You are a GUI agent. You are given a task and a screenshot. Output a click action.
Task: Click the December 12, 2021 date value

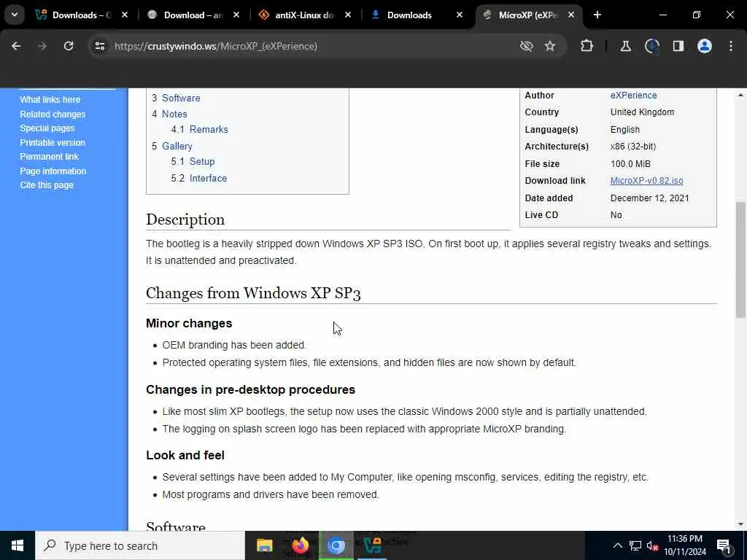(649, 198)
